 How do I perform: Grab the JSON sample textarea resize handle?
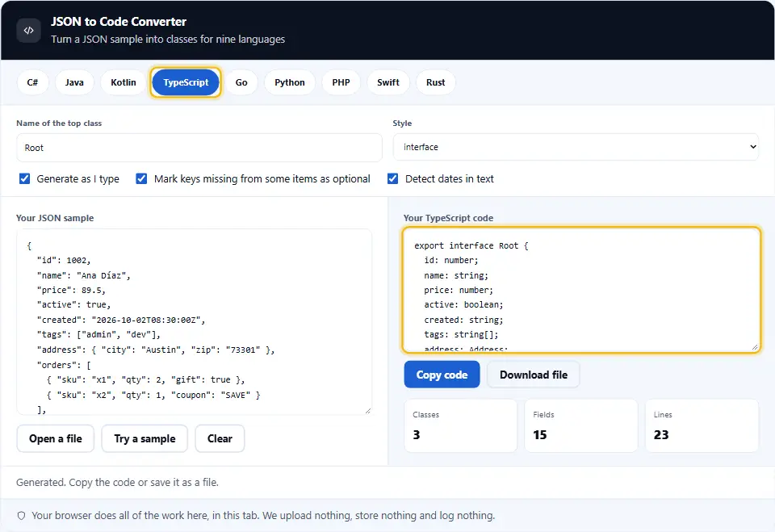pyautogui.click(x=368, y=410)
